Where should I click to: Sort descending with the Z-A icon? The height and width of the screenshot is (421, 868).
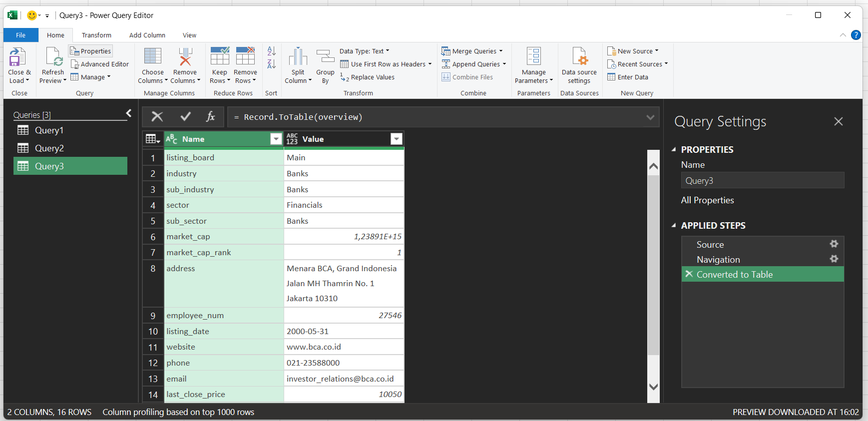tap(272, 64)
